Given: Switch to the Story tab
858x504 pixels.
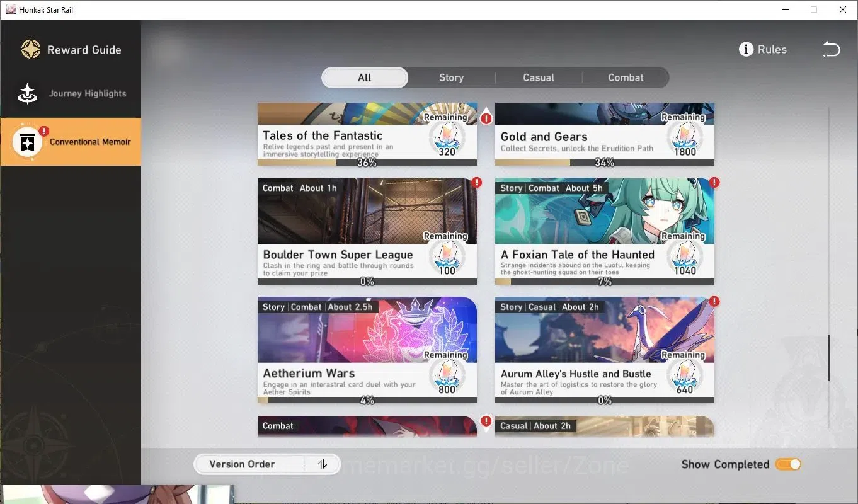Looking at the screenshot, I should coord(451,77).
